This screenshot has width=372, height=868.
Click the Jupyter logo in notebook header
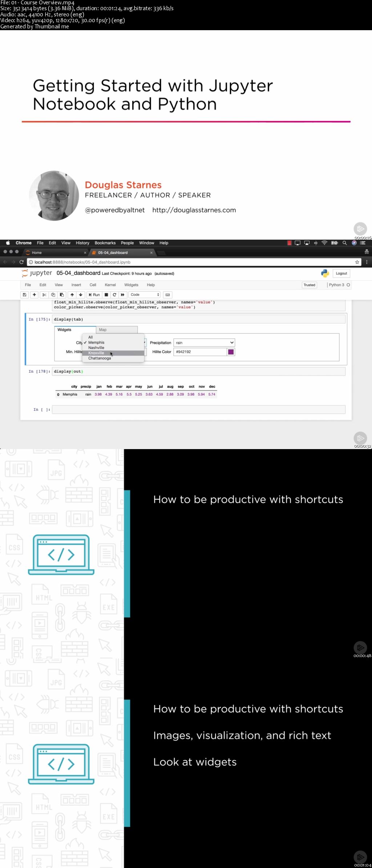[x=36, y=273]
